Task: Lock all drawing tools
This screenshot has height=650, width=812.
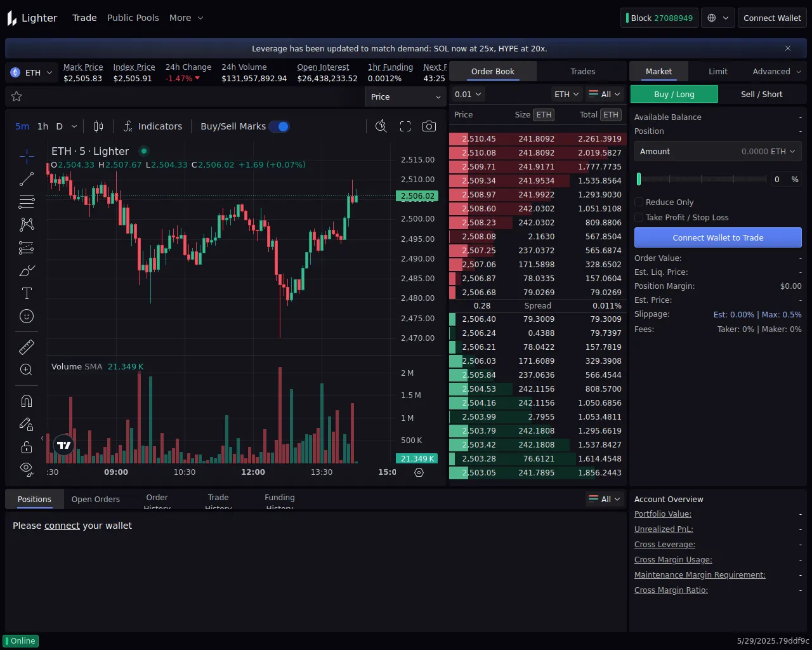Action: click(x=27, y=447)
